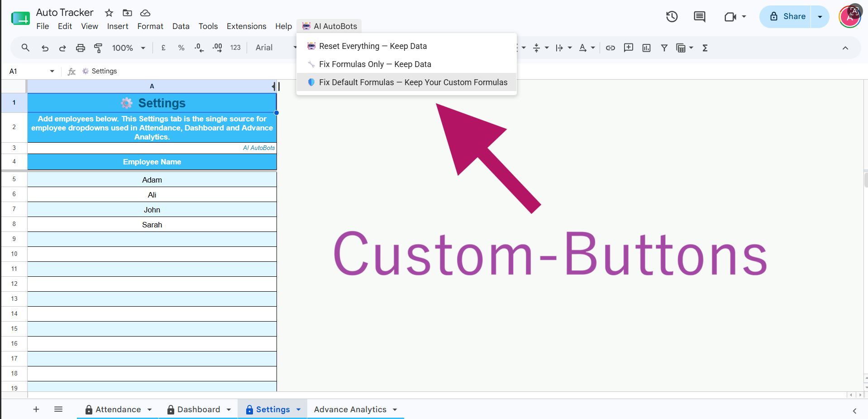Open more number formats 123

pos(235,48)
